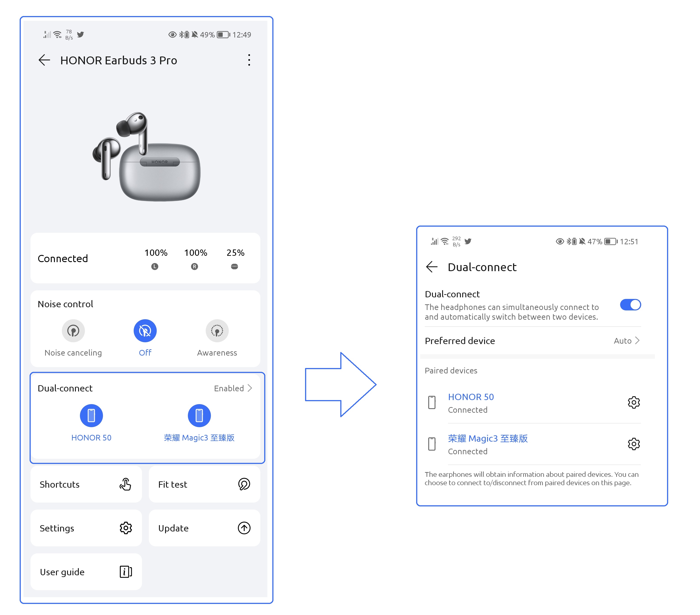The height and width of the screenshot is (615, 700).
Task: Tap the HONOR 50 paired device name
Action: (471, 397)
